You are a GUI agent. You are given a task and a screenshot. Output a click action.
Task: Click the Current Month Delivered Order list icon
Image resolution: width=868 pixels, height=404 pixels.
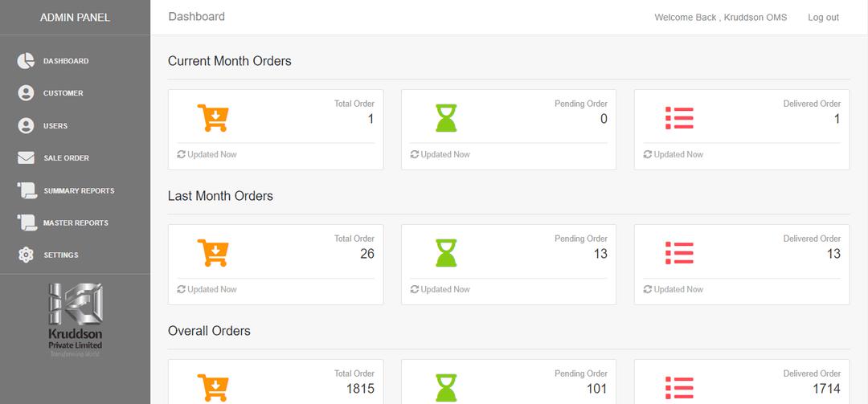pyautogui.click(x=679, y=119)
